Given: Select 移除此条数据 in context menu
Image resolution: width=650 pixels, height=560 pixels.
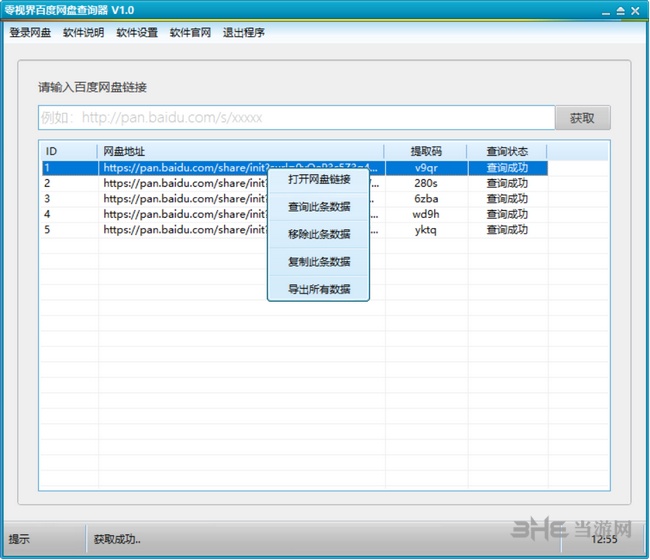Looking at the screenshot, I should pyautogui.click(x=319, y=234).
